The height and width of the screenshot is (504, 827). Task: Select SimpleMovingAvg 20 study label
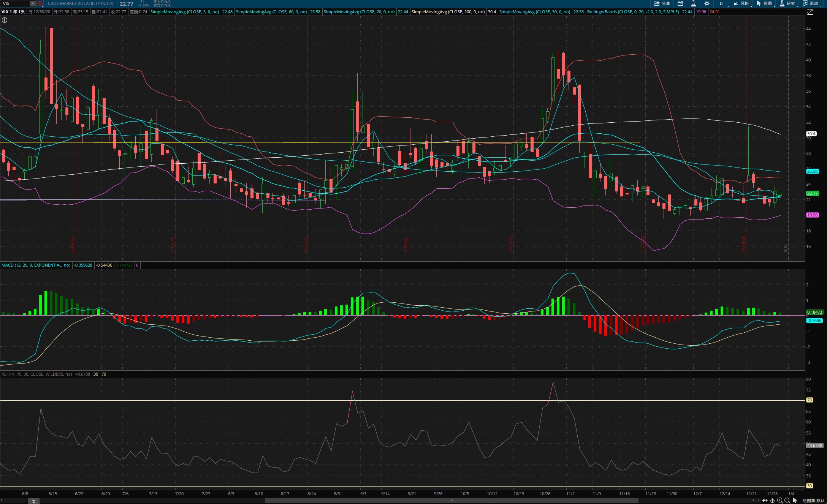(x=359, y=12)
